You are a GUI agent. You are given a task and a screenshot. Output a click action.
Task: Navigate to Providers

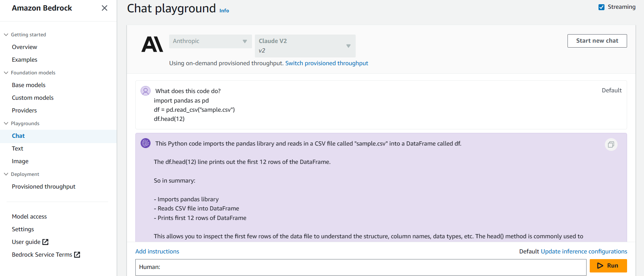coord(24,110)
